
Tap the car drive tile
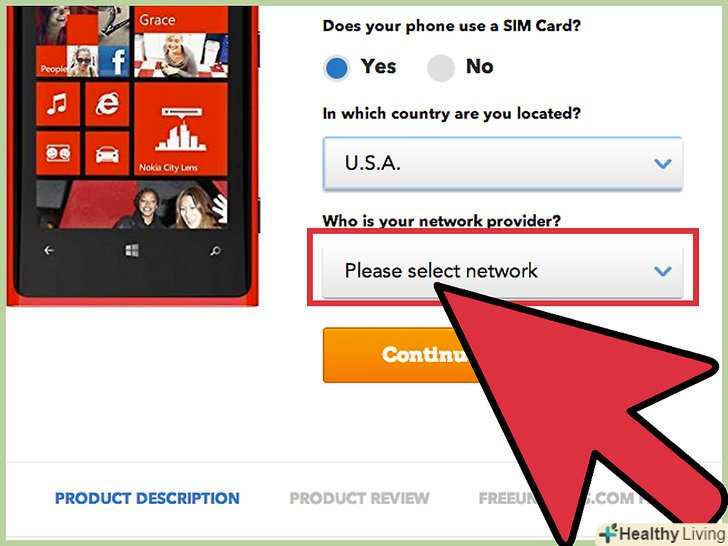tap(107, 154)
